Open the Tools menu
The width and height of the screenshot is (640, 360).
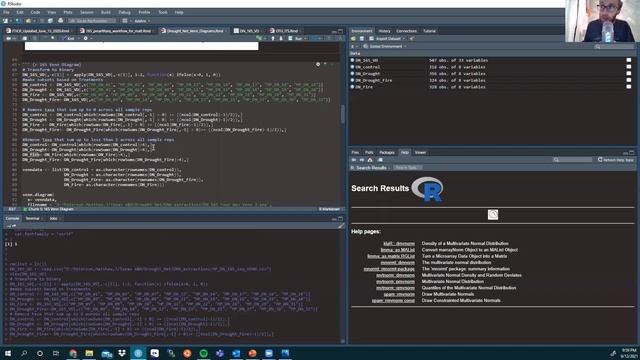[163, 12]
